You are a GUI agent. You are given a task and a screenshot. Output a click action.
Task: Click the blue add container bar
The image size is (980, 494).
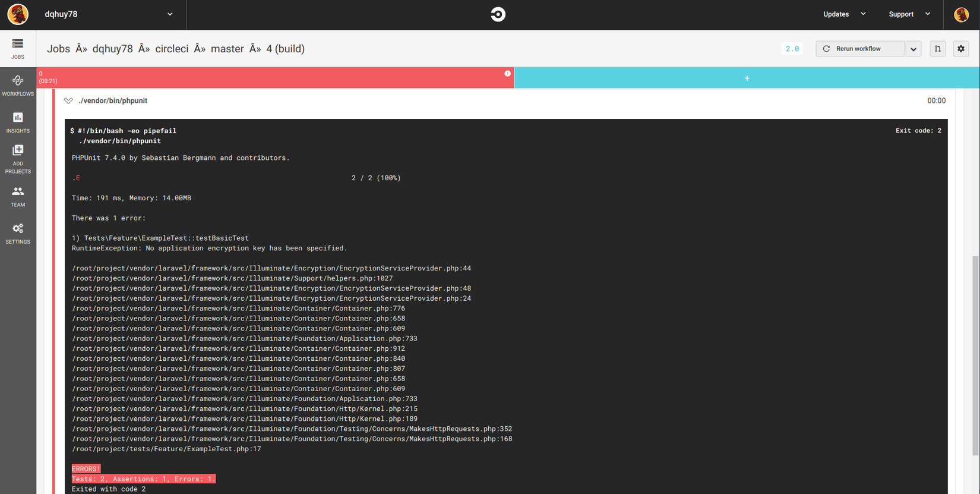pyautogui.click(x=747, y=78)
